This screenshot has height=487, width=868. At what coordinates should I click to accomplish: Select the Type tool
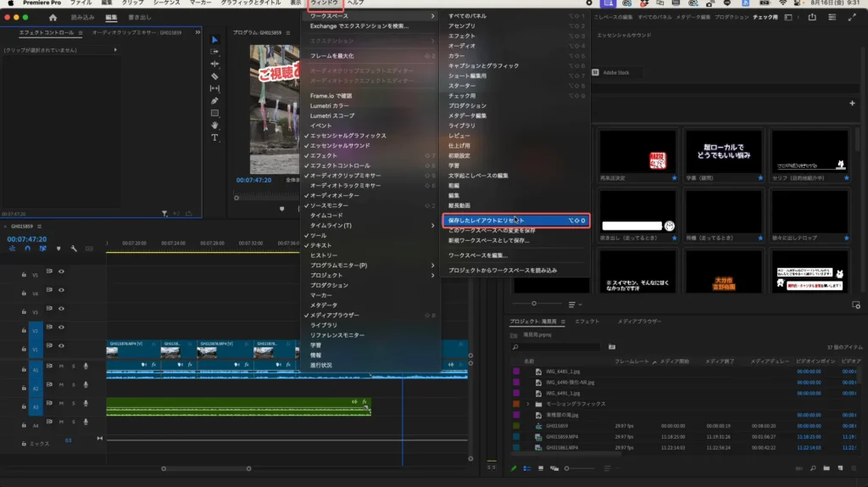click(x=214, y=137)
